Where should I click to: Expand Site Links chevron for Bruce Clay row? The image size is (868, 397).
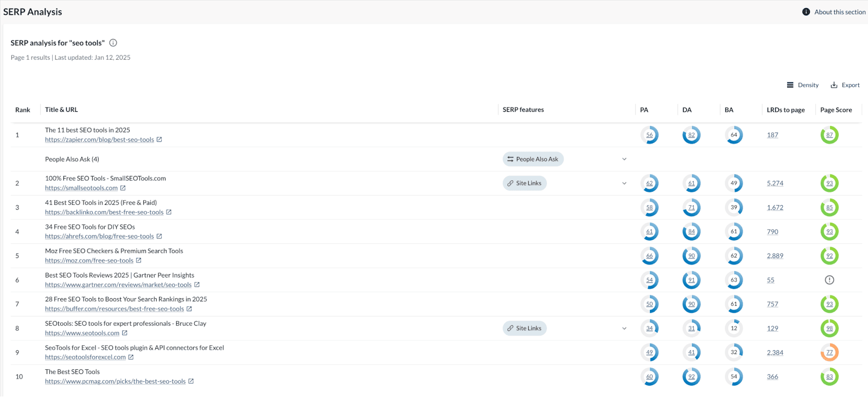[x=624, y=329]
